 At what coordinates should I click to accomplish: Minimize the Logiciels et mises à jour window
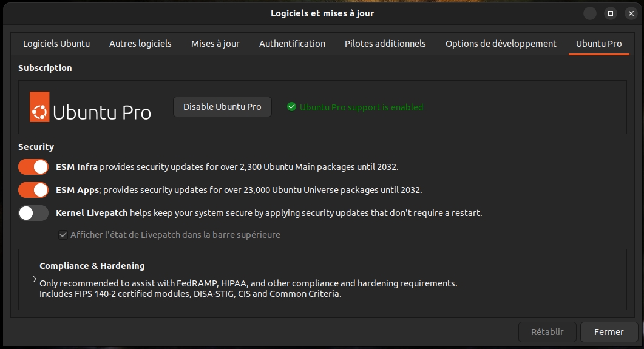coord(590,13)
